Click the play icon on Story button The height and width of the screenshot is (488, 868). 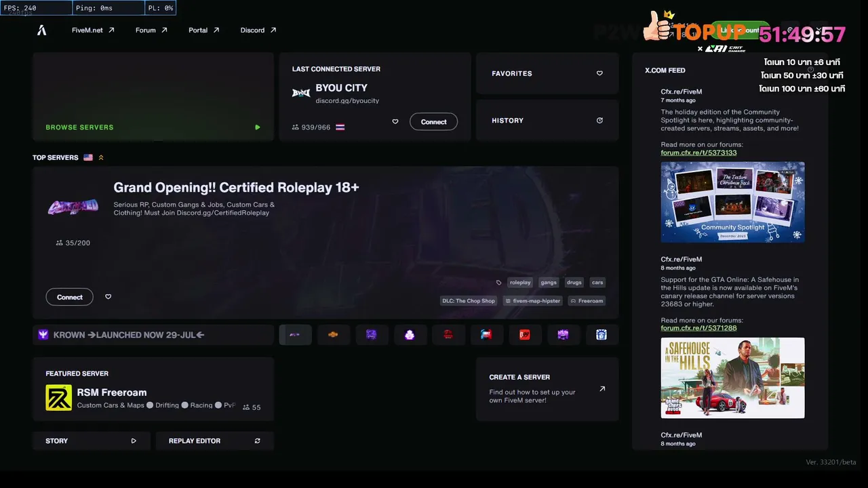[134, 441]
